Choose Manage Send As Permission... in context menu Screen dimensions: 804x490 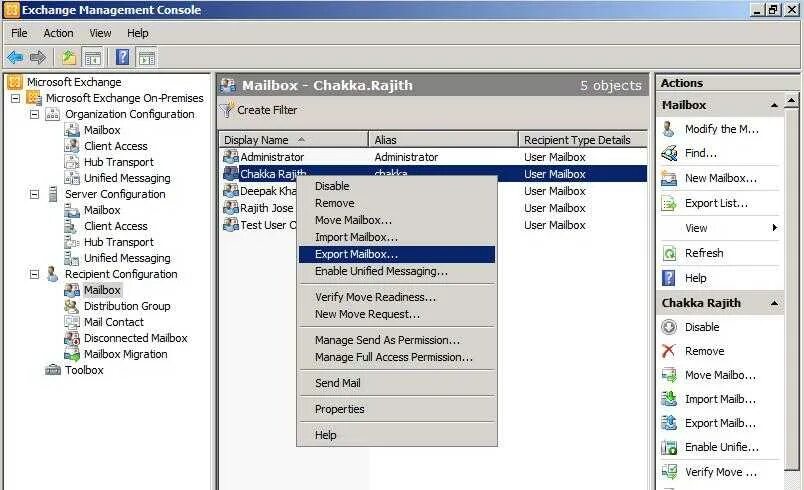[397, 340]
